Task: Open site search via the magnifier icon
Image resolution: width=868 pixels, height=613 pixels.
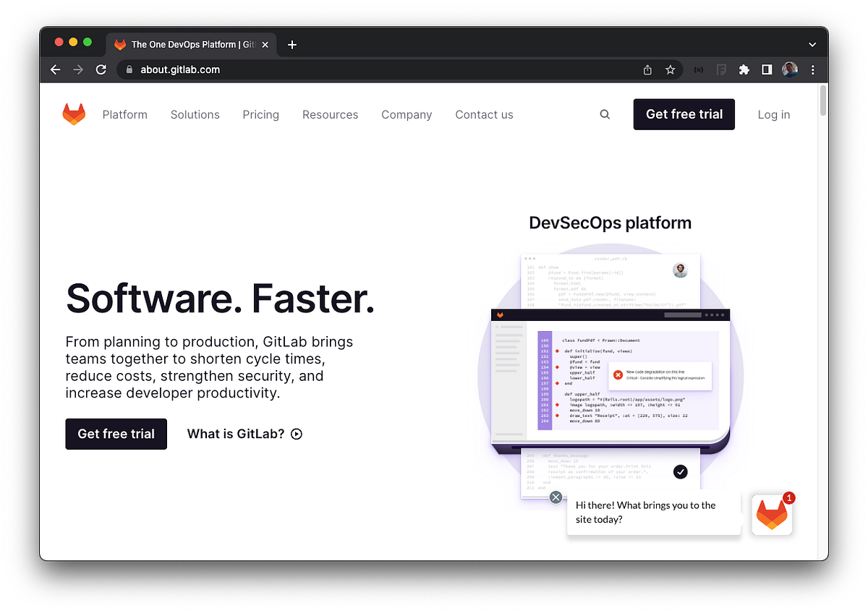Action: pos(604,114)
